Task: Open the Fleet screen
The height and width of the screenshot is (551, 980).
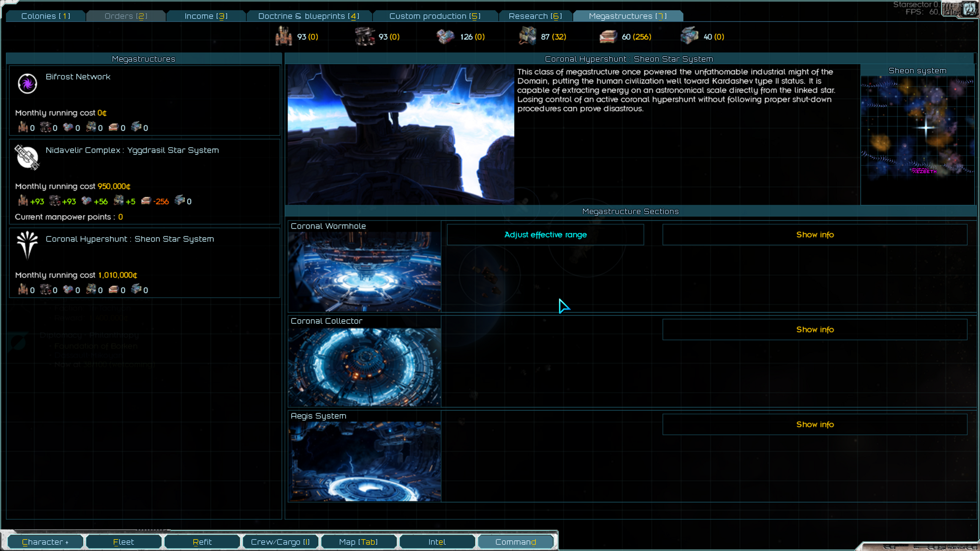Action: [124, 542]
